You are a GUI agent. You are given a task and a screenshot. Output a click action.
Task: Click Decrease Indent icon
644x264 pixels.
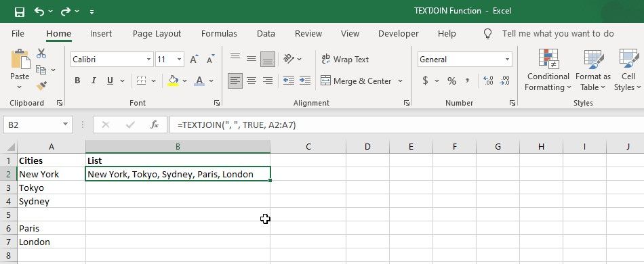(289, 81)
